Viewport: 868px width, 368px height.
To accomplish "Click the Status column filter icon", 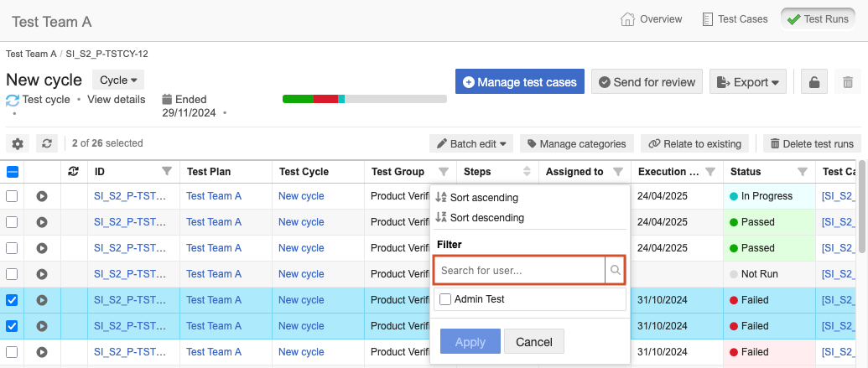I will tap(802, 172).
